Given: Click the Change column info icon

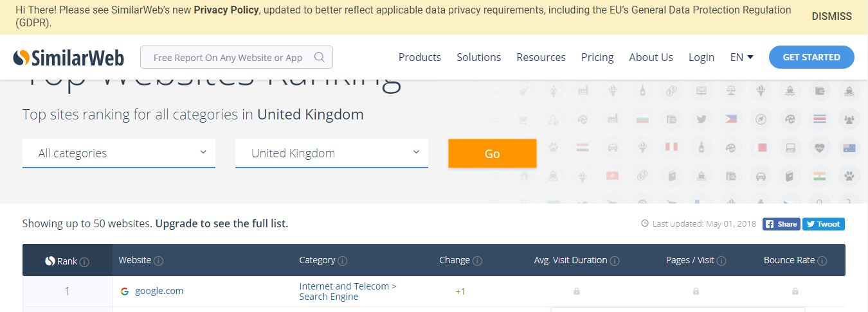Looking at the screenshot, I should tap(477, 261).
